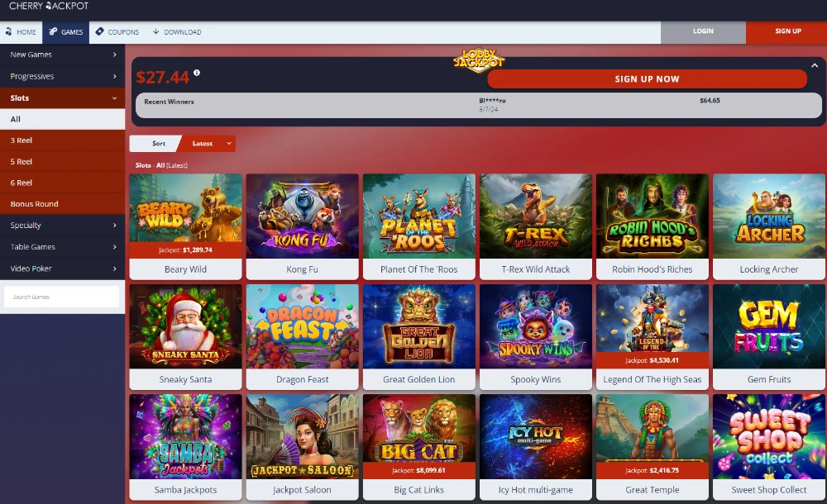827x504 pixels.
Task: Open the Games tab
Action: click(66, 32)
